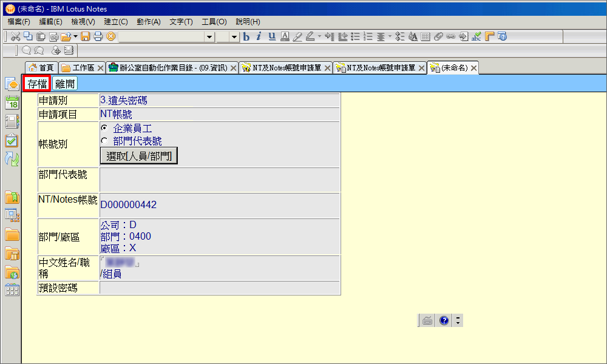
Task: Toggle italic text formatting
Action: [x=259, y=36]
